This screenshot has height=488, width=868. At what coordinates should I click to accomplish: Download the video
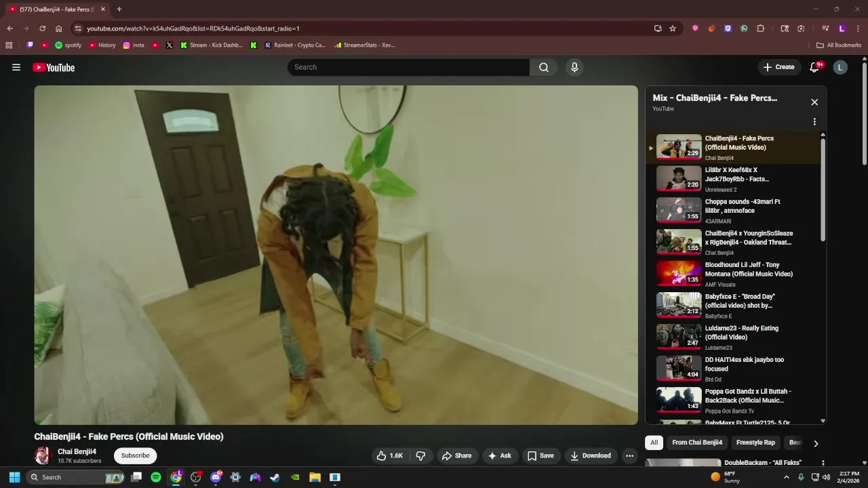click(590, 455)
